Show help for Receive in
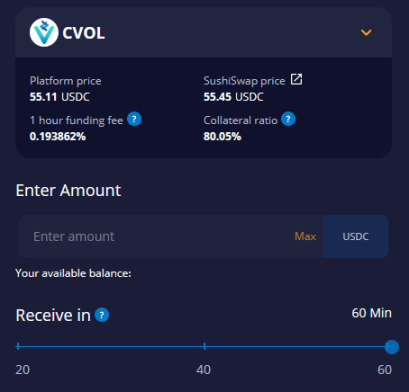Image resolution: width=409 pixels, height=392 pixels. click(x=102, y=315)
